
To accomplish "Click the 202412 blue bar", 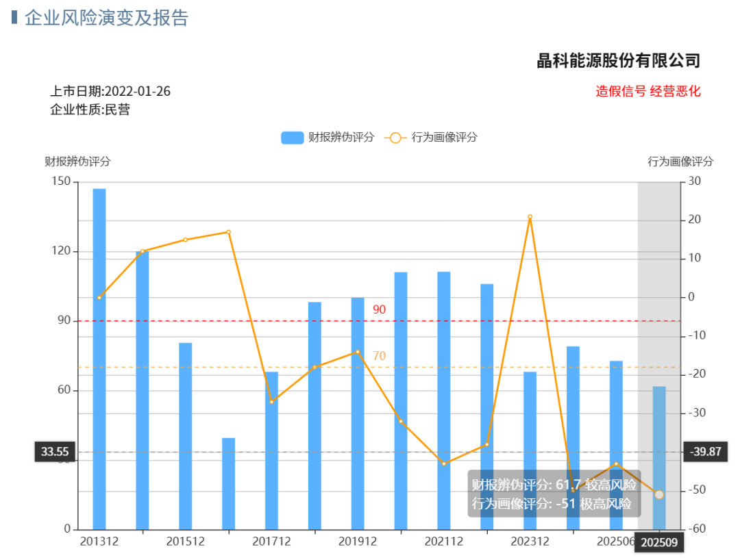I will tap(573, 438).
